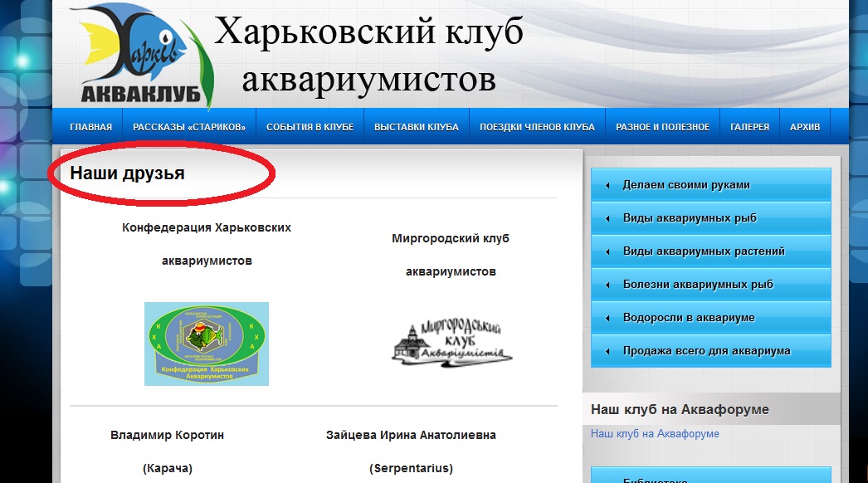868x483 pixels.
Task: Open the ГЛАВНАЯ menu item
Action: pos(90,127)
